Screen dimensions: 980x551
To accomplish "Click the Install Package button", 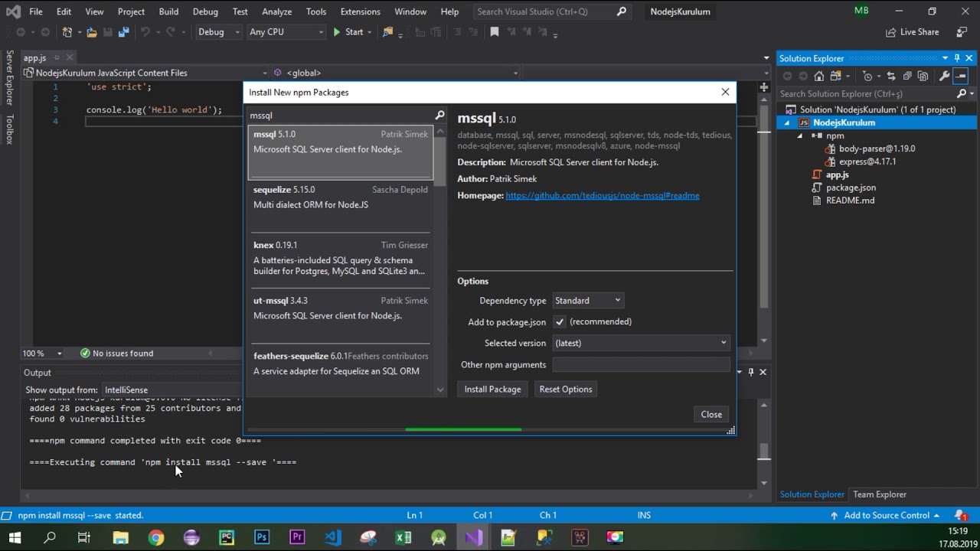I will click(492, 390).
